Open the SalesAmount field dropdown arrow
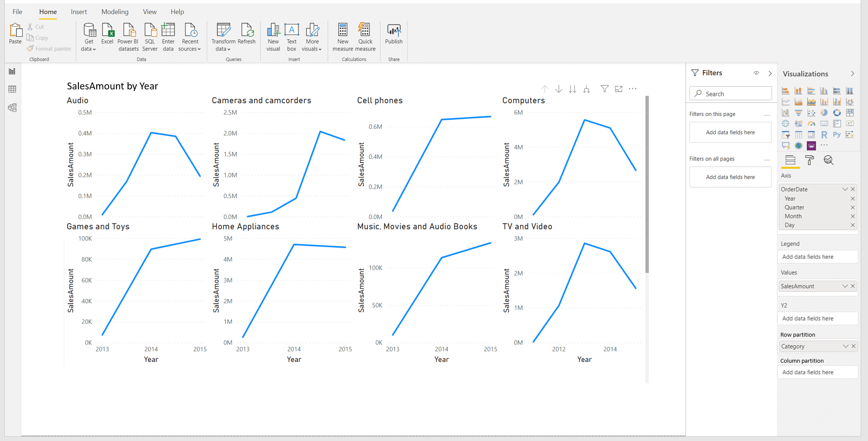The width and height of the screenshot is (868, 441). 845,286
